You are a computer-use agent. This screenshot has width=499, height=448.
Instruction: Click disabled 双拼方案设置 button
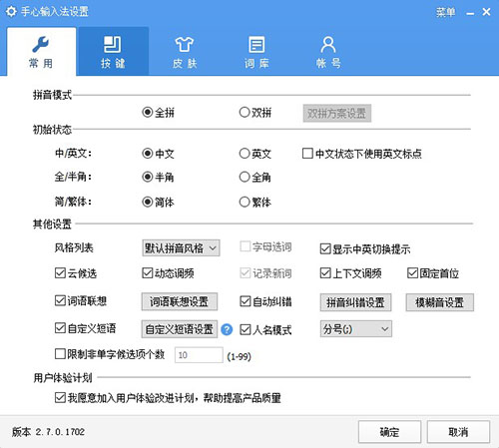click(x=337, y=114)
